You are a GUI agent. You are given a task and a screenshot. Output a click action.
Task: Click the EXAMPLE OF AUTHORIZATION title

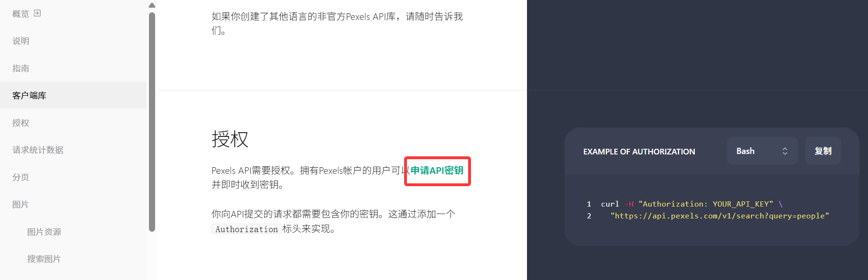coord(639,152)
